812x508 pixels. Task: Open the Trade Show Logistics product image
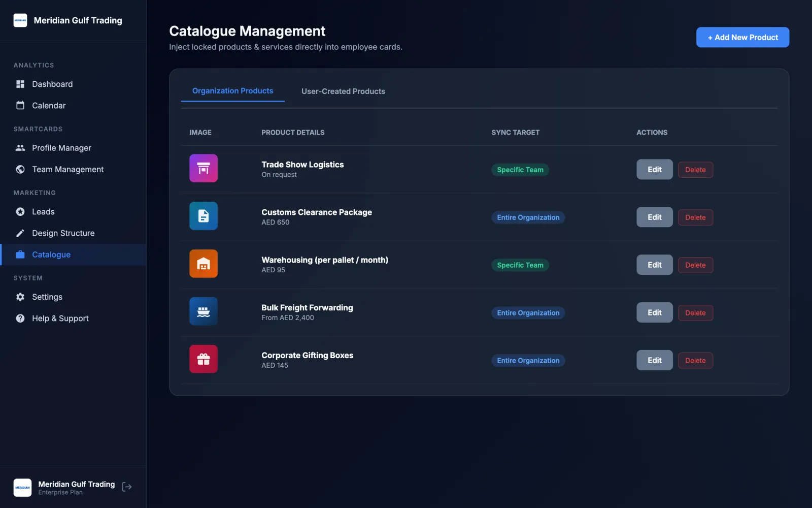point(204,169)
